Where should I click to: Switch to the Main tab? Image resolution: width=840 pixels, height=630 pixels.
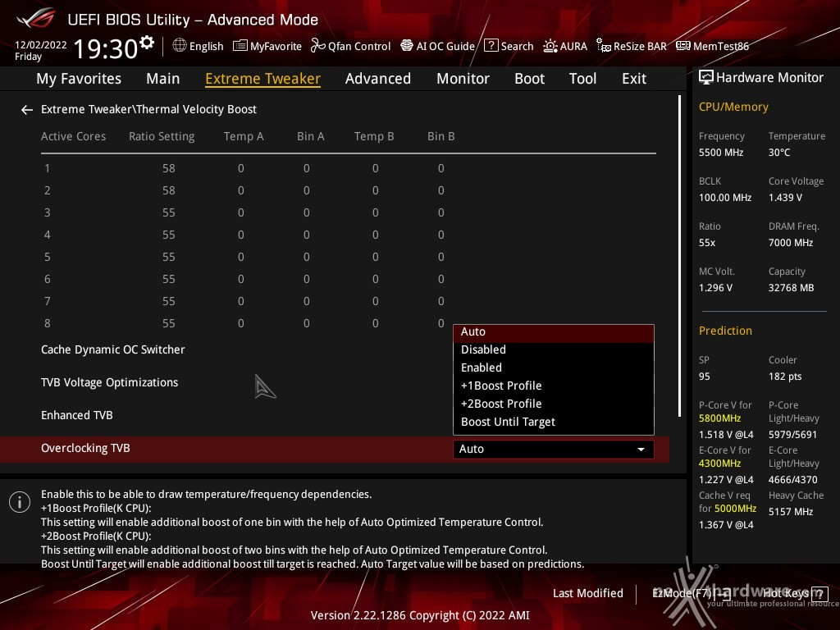pos(163,79)
